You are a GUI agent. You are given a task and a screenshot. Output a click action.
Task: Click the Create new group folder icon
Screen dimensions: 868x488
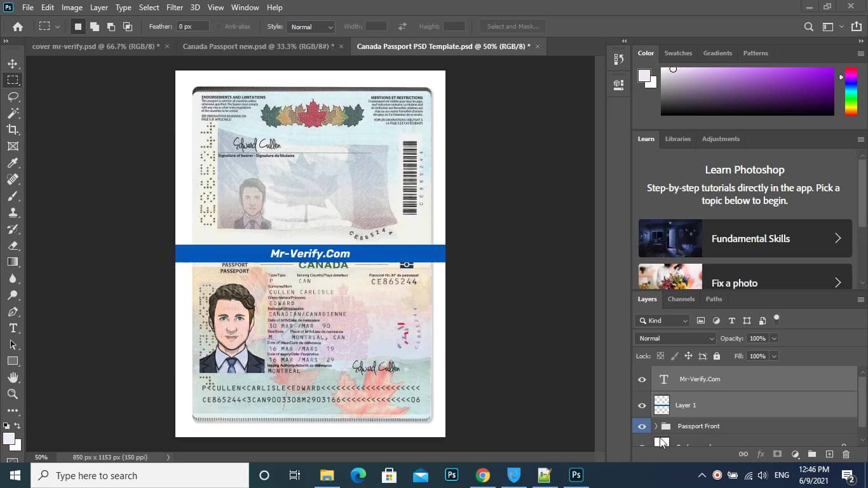click(x=811, y=454)
